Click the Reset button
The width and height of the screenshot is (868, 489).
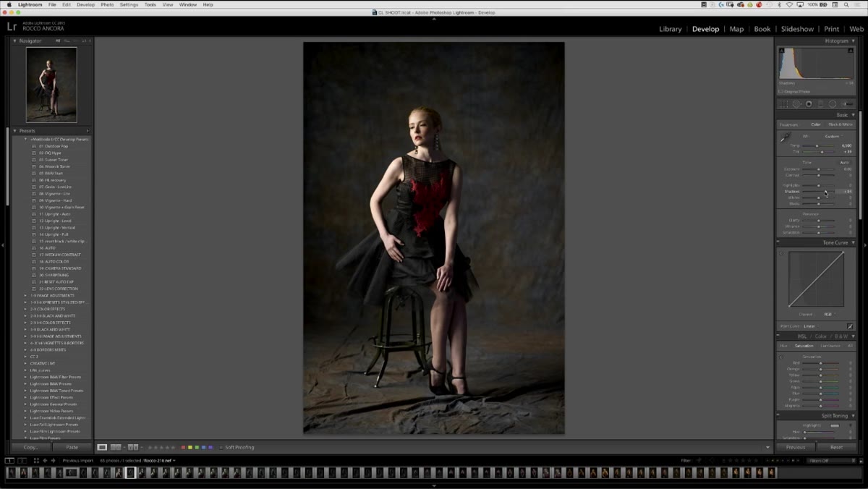836,447
